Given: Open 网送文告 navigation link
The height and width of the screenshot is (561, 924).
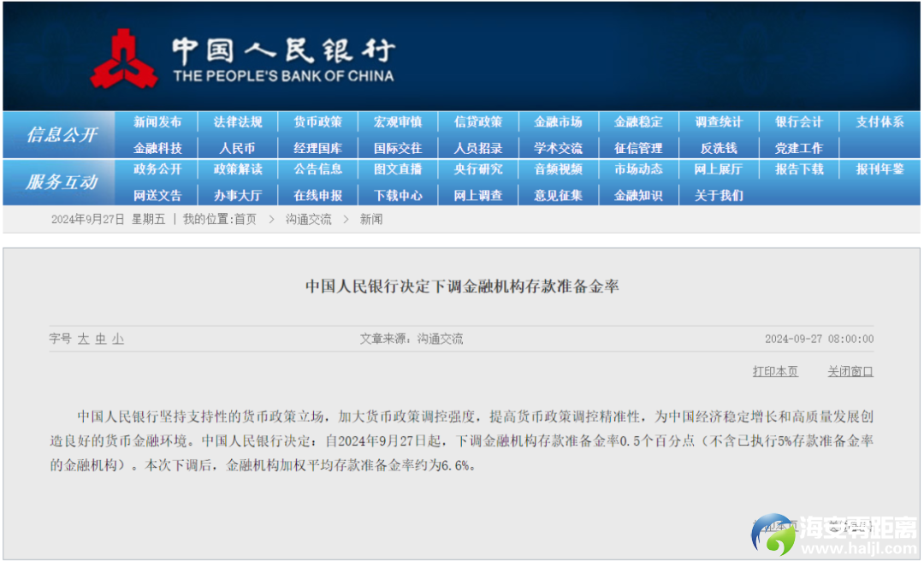Looking at the screenshot, I should (157, 195).
